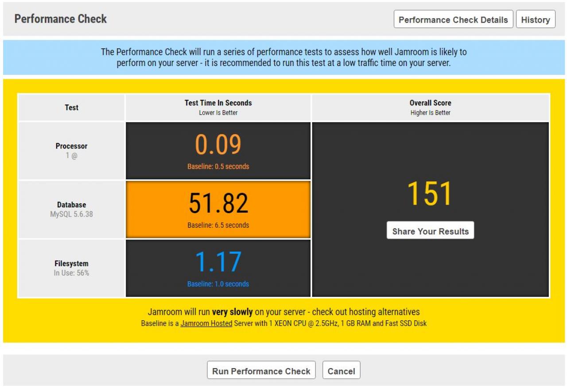567x392 pixels.
Task: Click the overall score 151
Action: (x=430, y=194)
